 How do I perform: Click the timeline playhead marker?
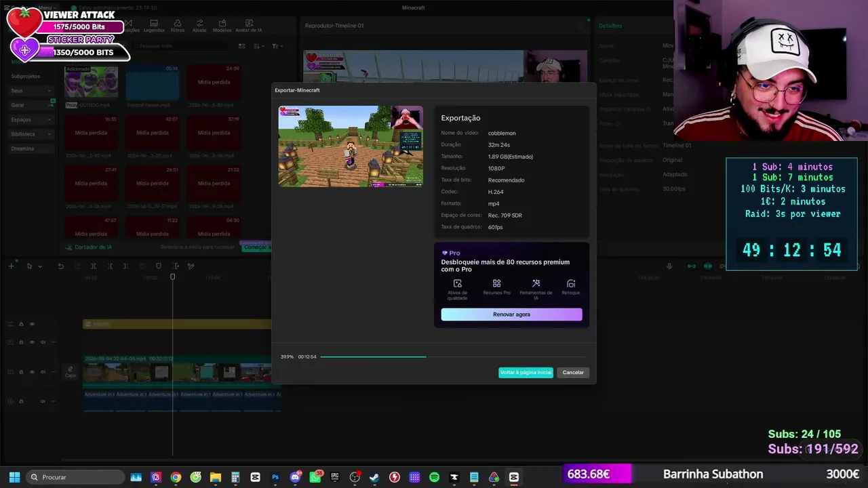click(x=172, y=277)
